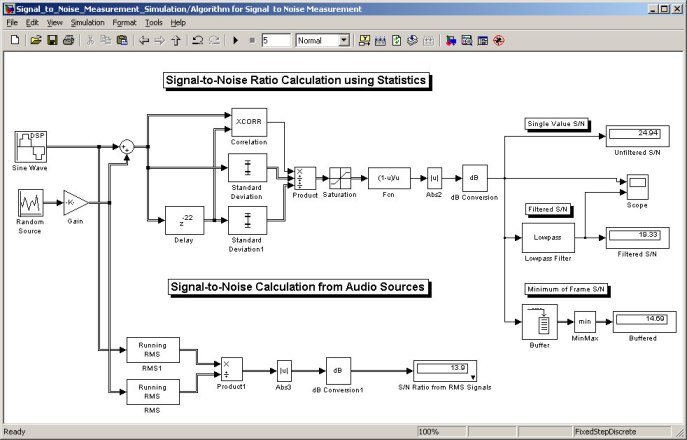This screenshot has width=687, height=440.
Task: Click the New model toolbar icon
Action: click(15, 40)
